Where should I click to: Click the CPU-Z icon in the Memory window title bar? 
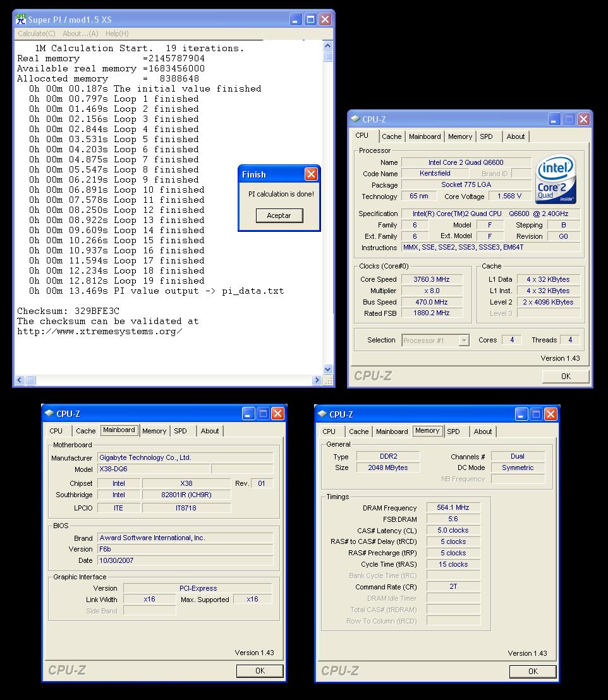(x=322, y=414)
